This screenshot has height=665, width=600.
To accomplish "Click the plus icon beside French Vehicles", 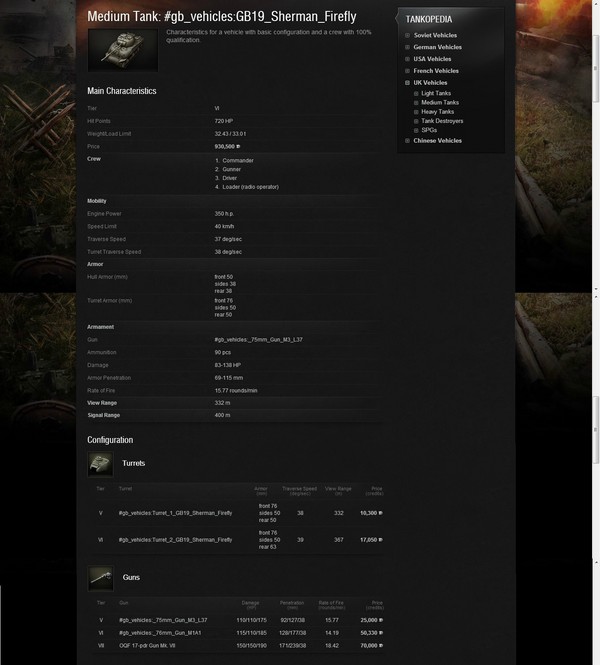I will [408, 71].
